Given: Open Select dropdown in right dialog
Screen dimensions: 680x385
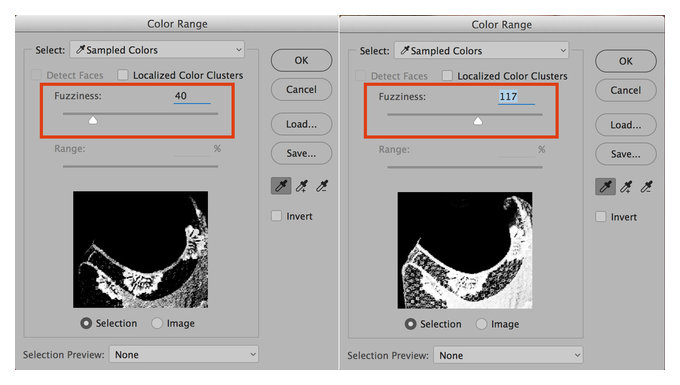Looking at the screenshot, I should tap(481, 51).
